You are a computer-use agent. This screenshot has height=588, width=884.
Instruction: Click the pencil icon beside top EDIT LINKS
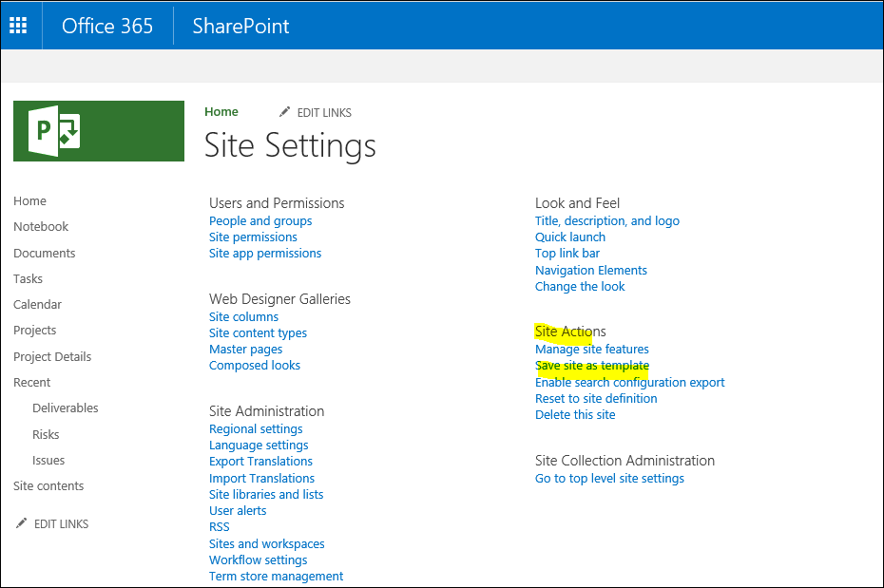284,112
